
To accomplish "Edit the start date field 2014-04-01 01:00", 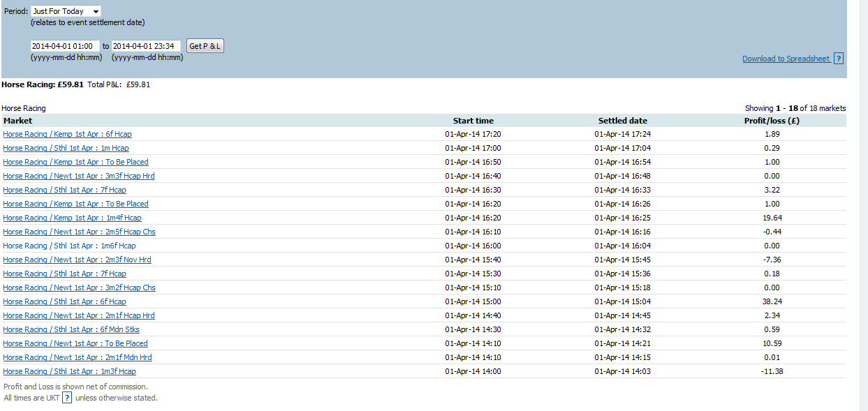I will click(66, 46).
